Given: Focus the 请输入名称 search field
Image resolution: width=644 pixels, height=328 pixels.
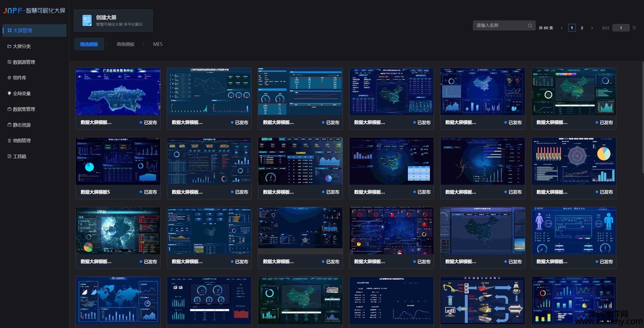Looking at the screenshot, I should tap(504, 26).
